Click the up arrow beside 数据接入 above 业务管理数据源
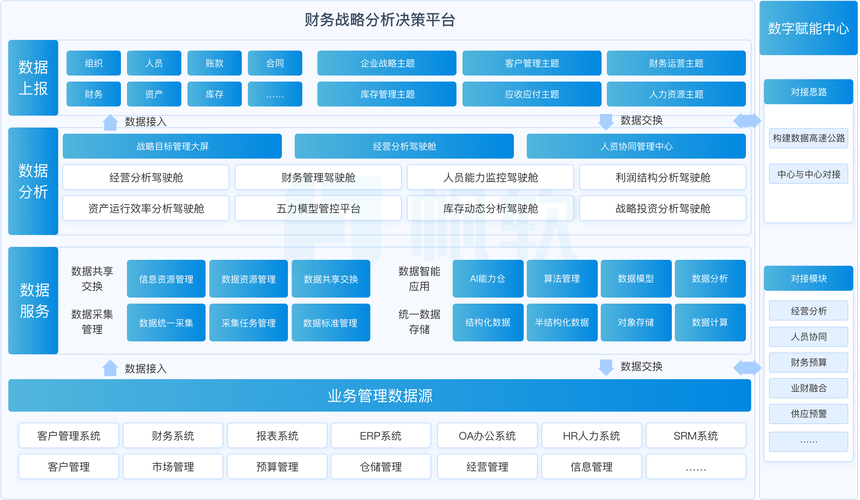The height and width of the screenshot is (500, 860). coord(110,368)
